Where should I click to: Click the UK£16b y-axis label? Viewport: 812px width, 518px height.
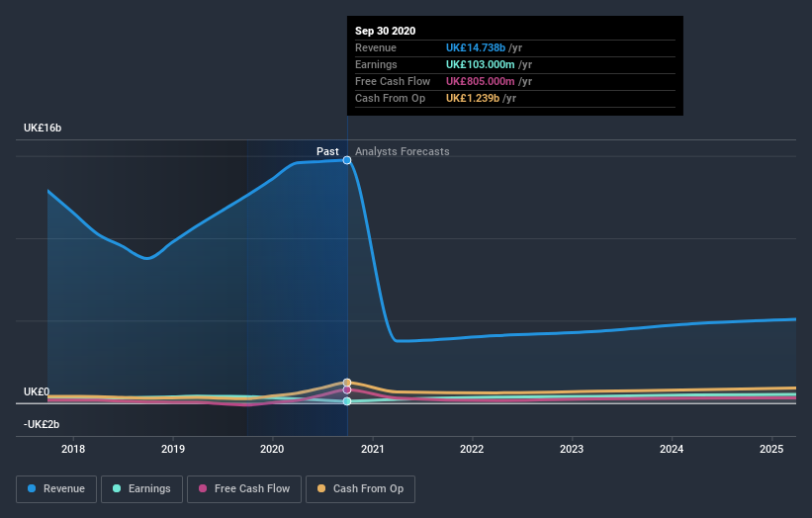(43, 128)
